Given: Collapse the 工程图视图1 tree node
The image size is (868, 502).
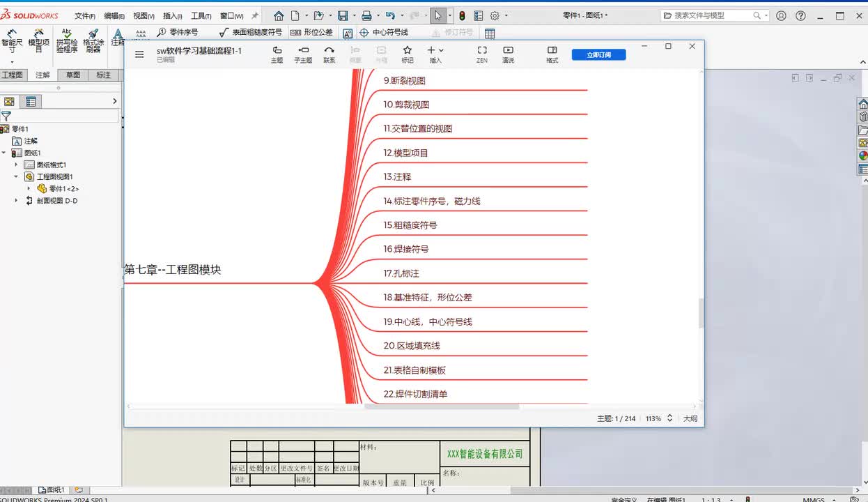Looking at the screenshot, I should tap(16, 177).
